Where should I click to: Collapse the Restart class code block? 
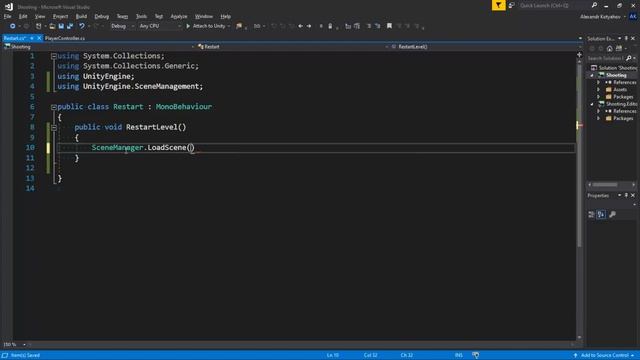point(53,107)
